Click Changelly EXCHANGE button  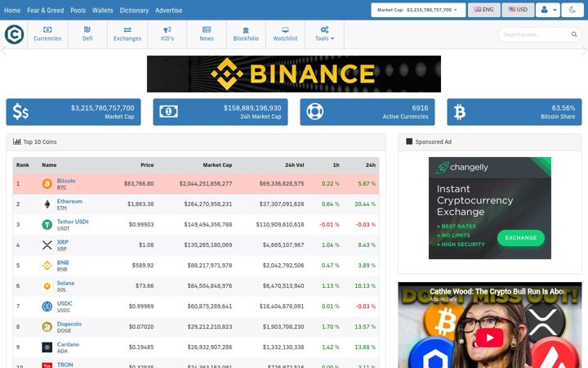tap(521, 238)
